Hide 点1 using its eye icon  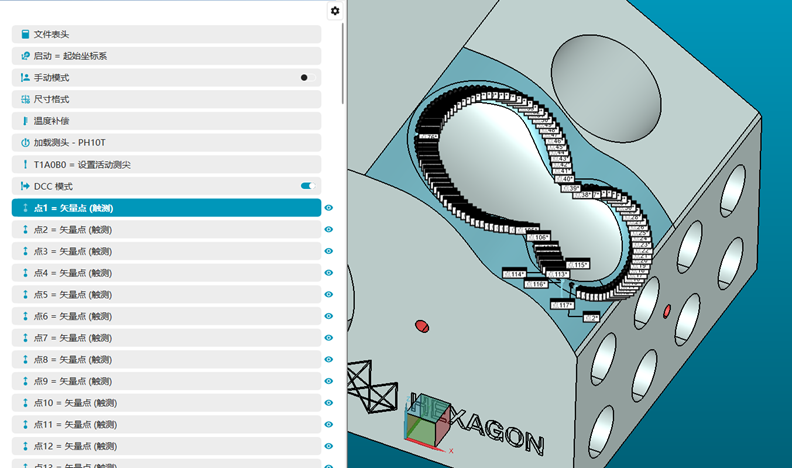coord(329,208)
